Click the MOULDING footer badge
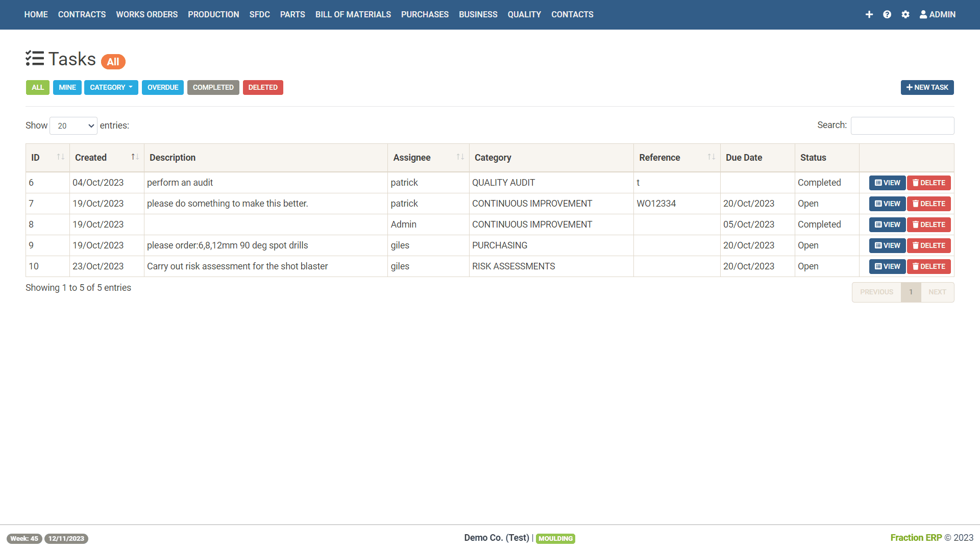980x551 pixels. (x=555, y=539)
